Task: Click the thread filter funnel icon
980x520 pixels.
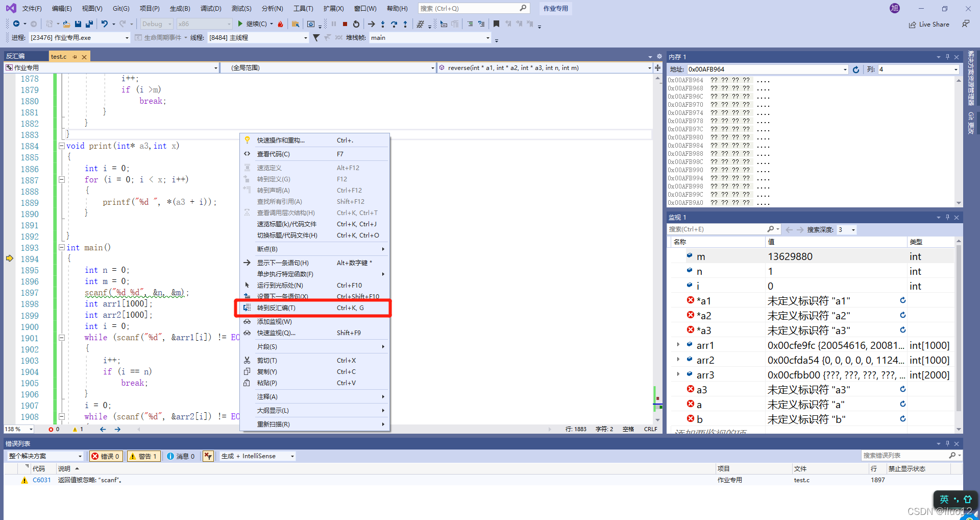Action: point(316,38)
